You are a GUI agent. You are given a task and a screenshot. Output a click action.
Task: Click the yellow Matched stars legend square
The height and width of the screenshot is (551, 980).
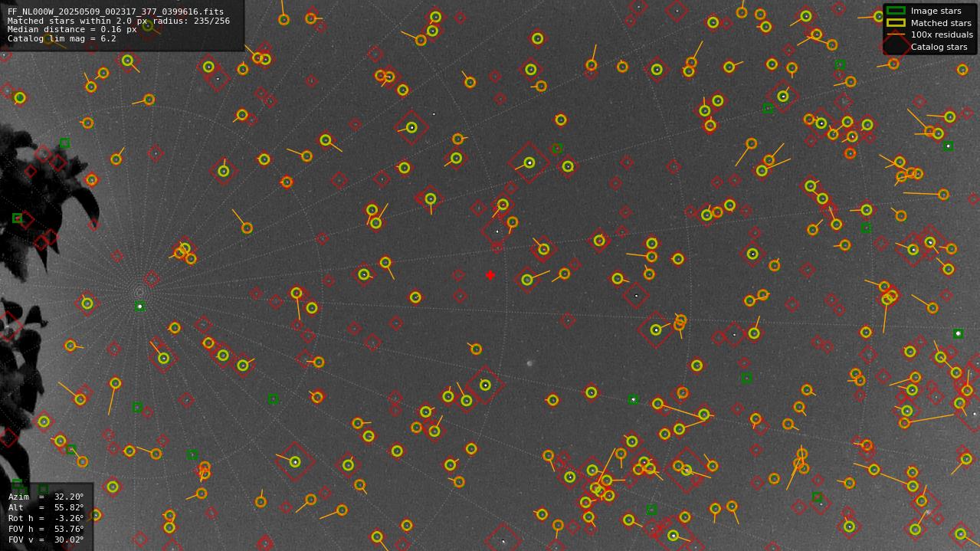click(896, 23)
